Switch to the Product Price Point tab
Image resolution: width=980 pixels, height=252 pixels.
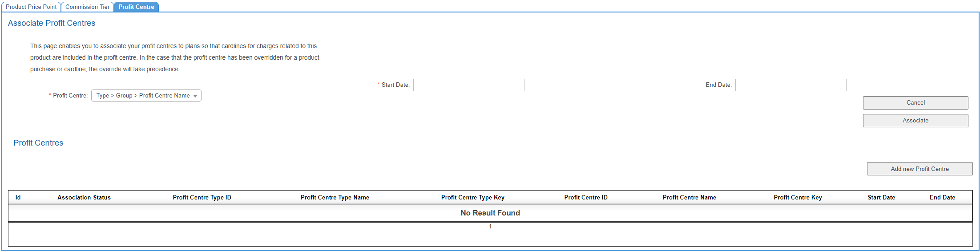click(x=31, y=7)
